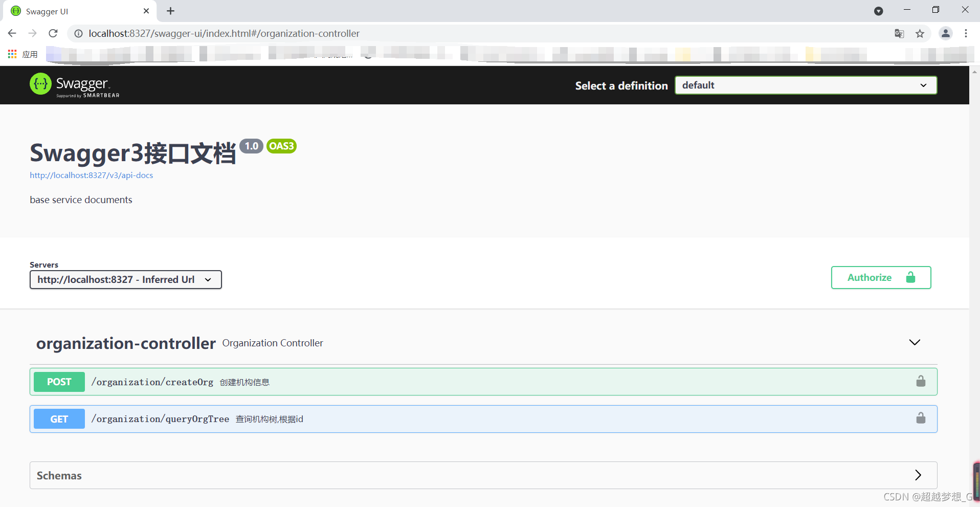This screenshot has width=980, height=507.
Task: Open the Servers dropdown for localhost:8327
Action: (x=126, y=280)
